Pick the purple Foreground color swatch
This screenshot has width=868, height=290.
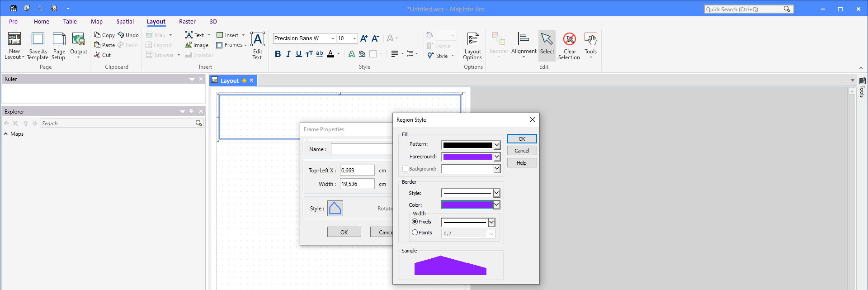click(x=467, y=157)
